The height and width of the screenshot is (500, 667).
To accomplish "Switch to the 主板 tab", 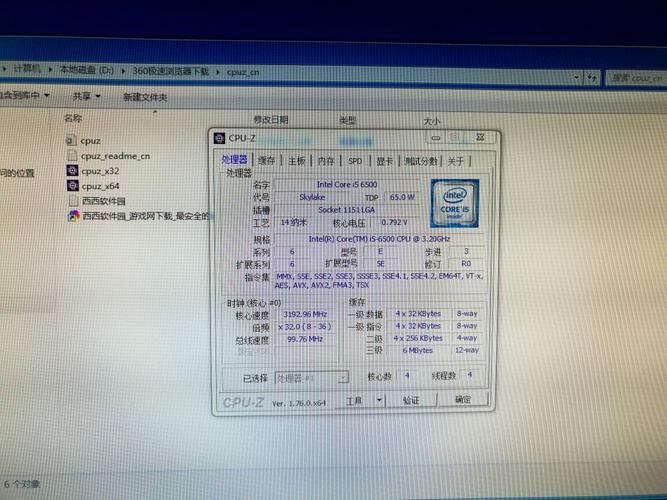I will tap(296, 161).
